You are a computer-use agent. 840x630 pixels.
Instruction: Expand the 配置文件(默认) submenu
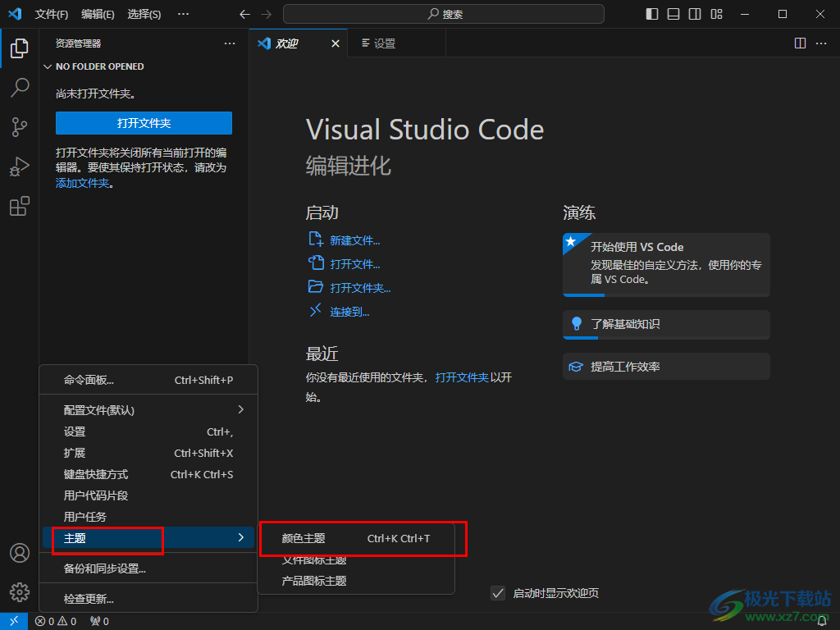point(148,410)
